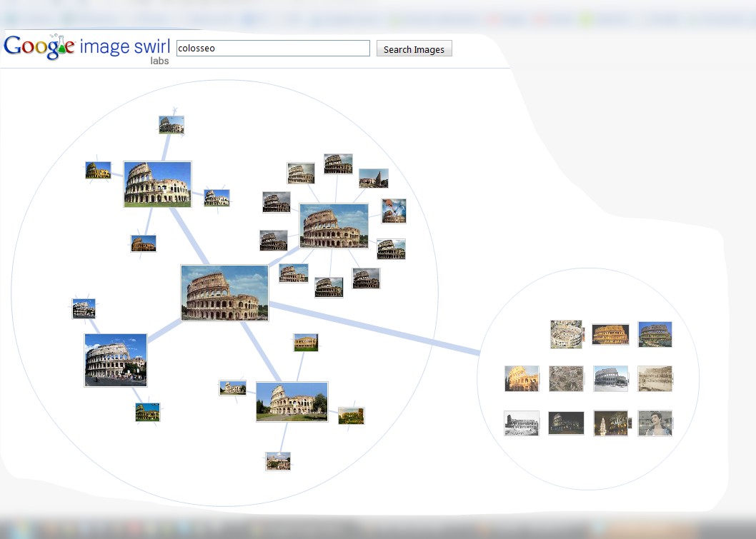
Task: Click the gray satellite map thumbnail
Action: [566, 379]
